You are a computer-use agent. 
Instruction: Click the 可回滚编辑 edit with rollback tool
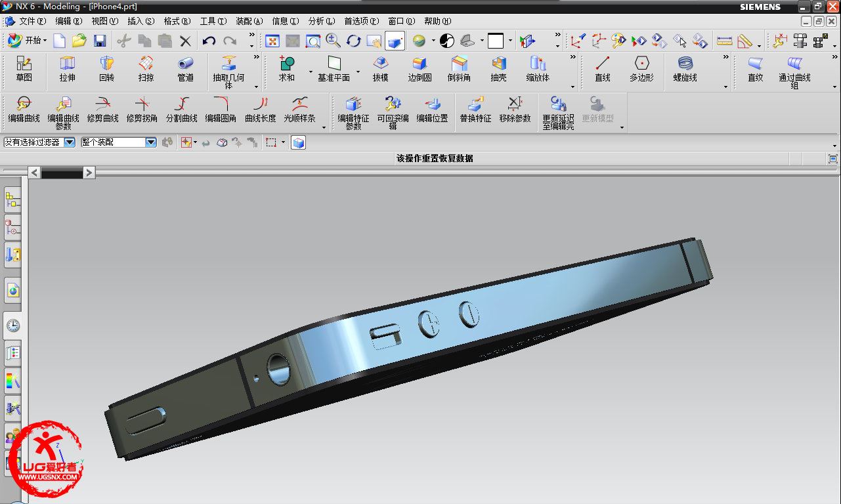tap(393, 113)
